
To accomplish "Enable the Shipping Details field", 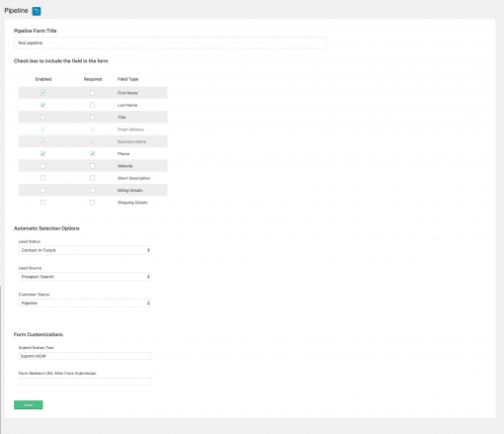I will pyautogui.click(x=42, y=203).
